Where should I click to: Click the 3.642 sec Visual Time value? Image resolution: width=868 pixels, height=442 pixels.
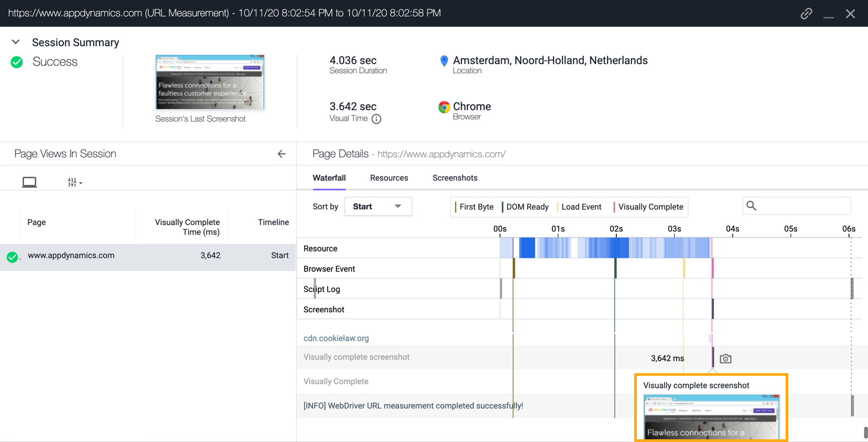pyautogui.click(x=353, y=107)
